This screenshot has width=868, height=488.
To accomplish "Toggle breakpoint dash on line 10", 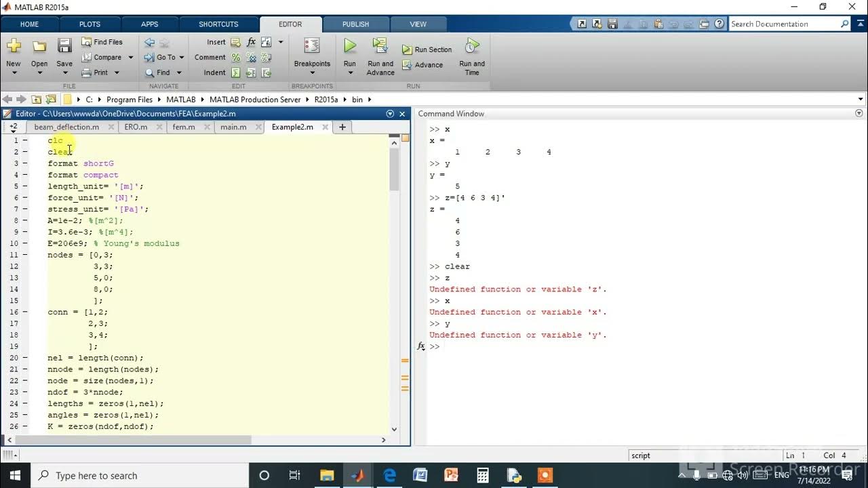I will click(x=25, y=243).
